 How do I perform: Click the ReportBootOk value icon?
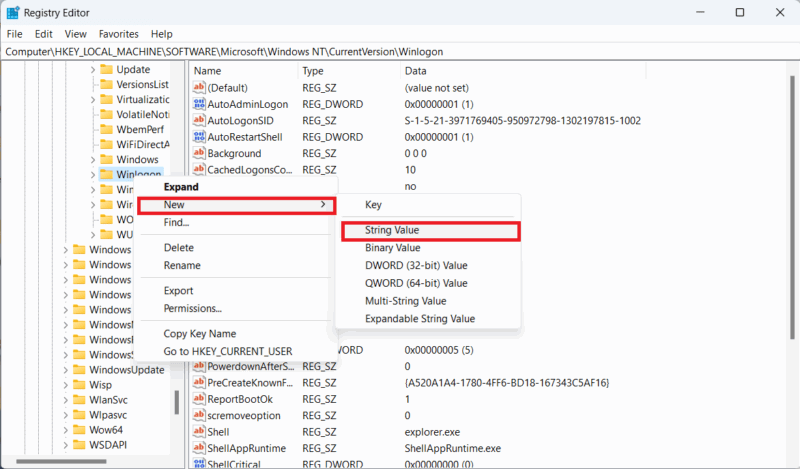tap(199, 398)
